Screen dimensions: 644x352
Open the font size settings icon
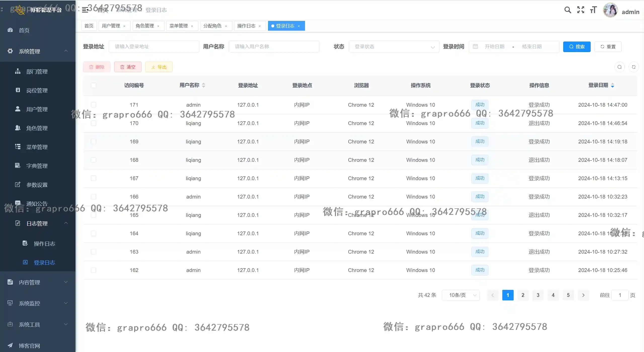(x=593, y=10)
